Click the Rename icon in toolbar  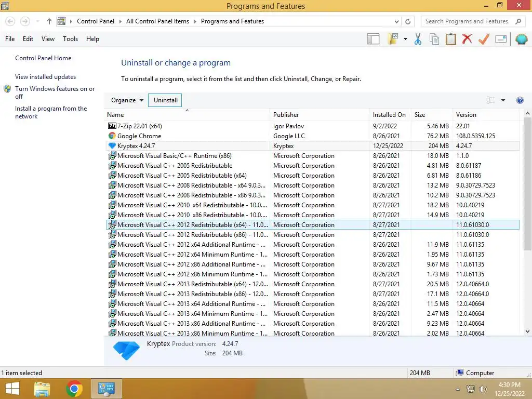(x=501, y=39)
